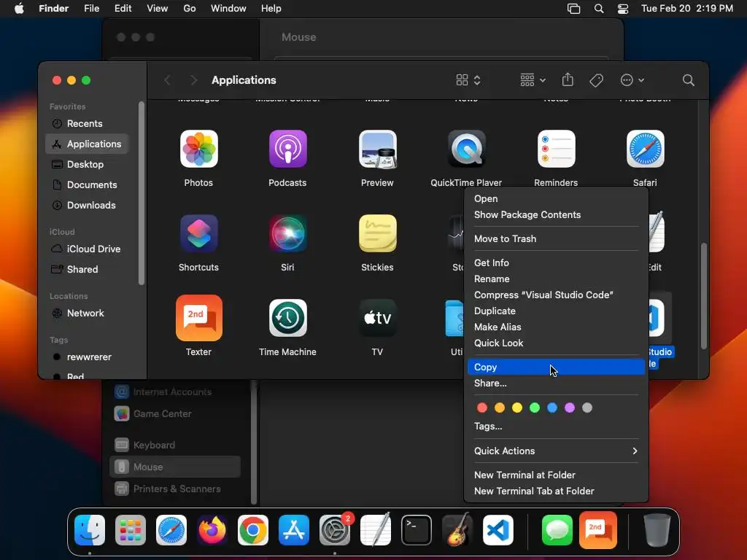Click Spotlight search in menu bar
This screenshot has height=560, width=747.
(x=599, y=9)
